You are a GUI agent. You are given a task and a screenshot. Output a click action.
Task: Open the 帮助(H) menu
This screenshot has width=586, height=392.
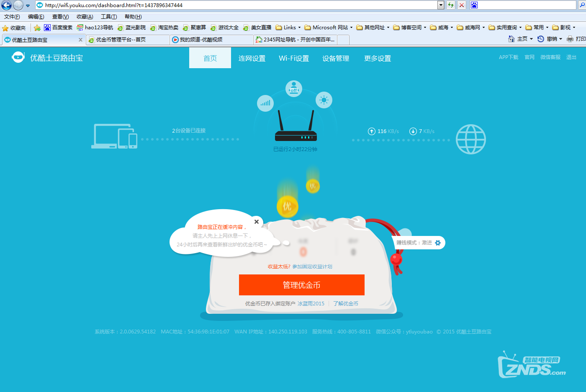pos(133,17)
